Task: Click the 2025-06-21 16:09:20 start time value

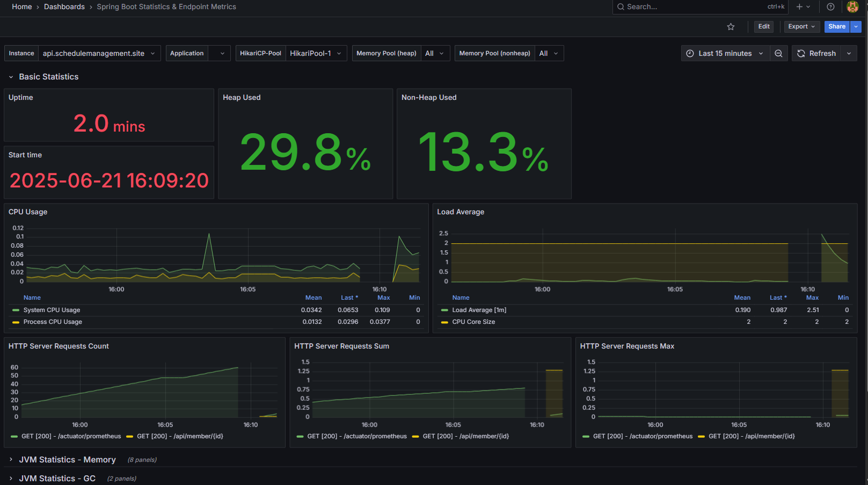Action: coord(109,180)
